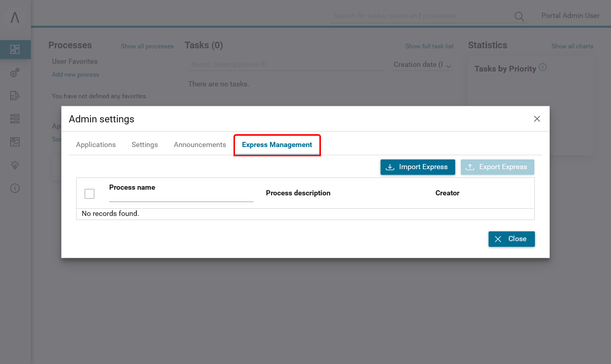Viewport: 611px width, 364px height.
Task: Open the Portal Admin User menu
Action: coord(570,15)
